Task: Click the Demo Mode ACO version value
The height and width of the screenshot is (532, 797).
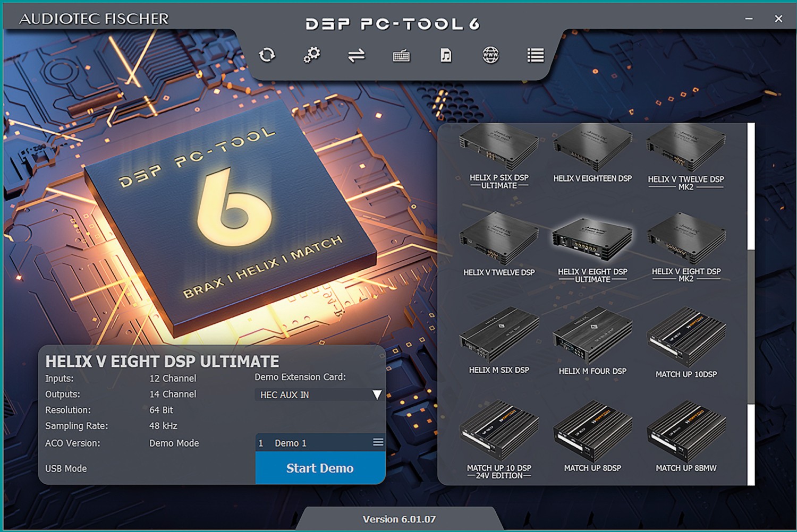Action: click(x=174, y=443)
